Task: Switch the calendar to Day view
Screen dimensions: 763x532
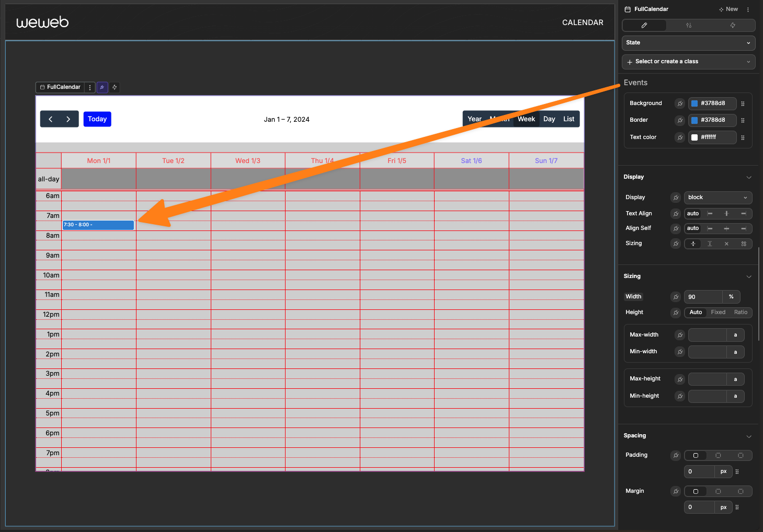Action: point(549,119)
